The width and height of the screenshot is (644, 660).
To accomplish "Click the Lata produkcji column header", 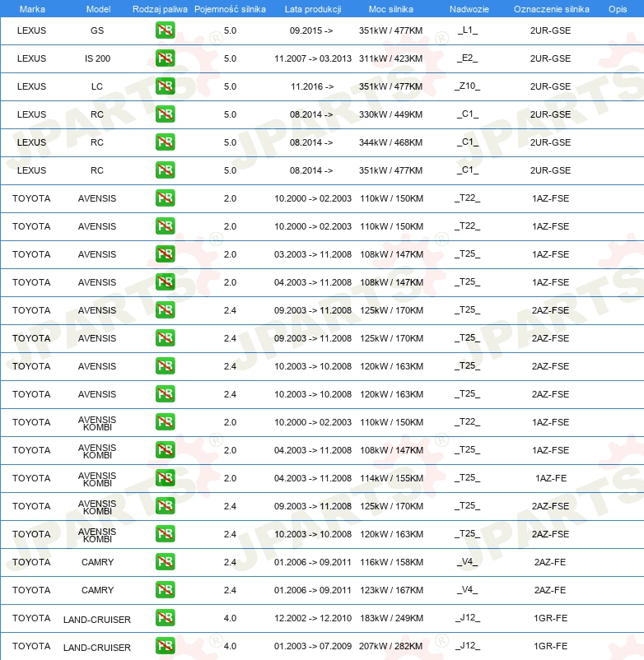I will tap(313, 9).
